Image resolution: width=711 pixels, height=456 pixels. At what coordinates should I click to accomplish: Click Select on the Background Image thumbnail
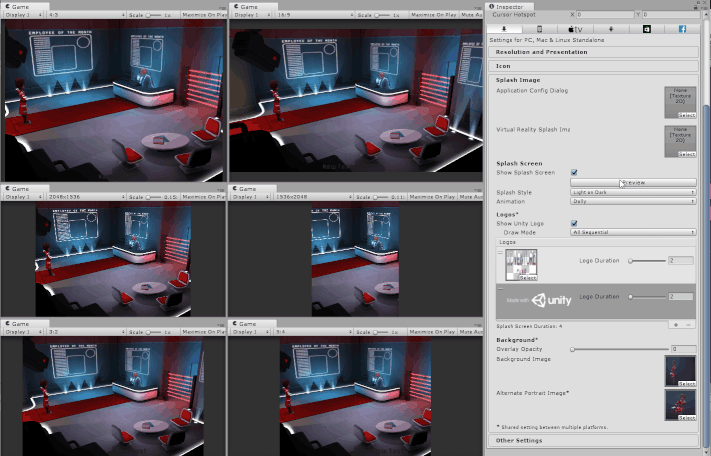point(687,383)
